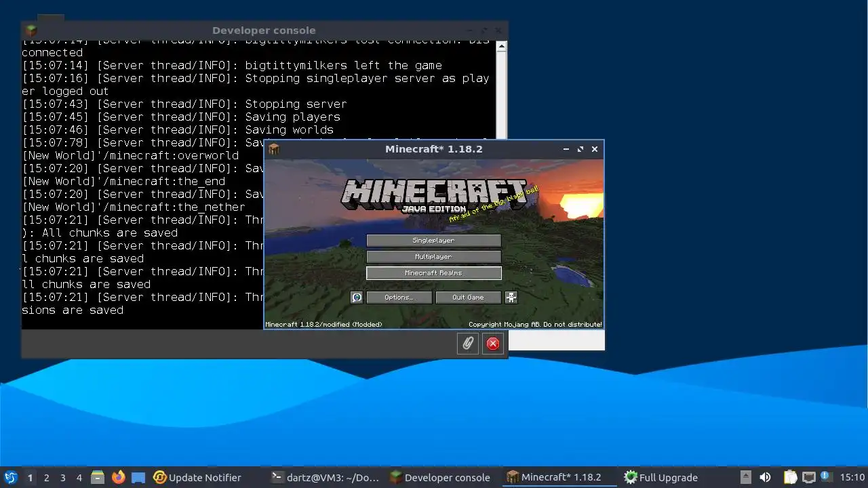Open the language selection globe icon

pos(357,298)
